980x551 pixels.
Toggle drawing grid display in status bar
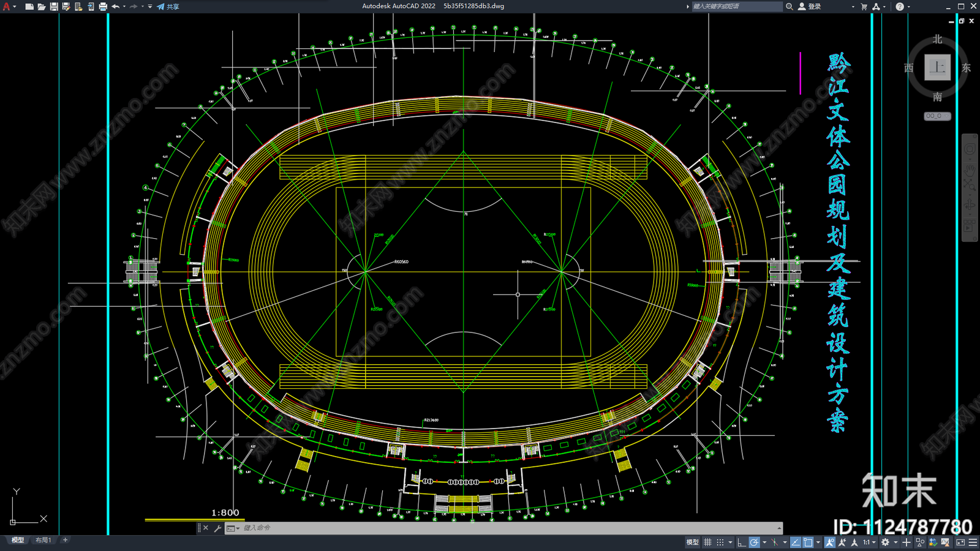[707, 542]
